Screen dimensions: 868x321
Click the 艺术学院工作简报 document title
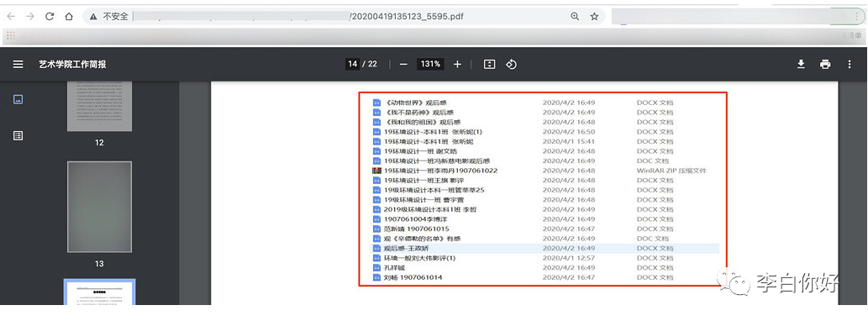pyautogui.click(x=72, y=64)
